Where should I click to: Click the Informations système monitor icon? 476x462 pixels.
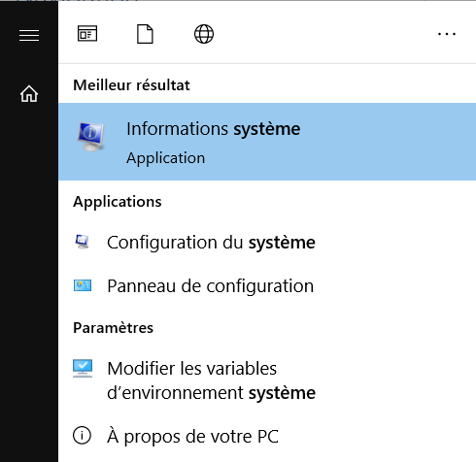(x=91, y=137)
